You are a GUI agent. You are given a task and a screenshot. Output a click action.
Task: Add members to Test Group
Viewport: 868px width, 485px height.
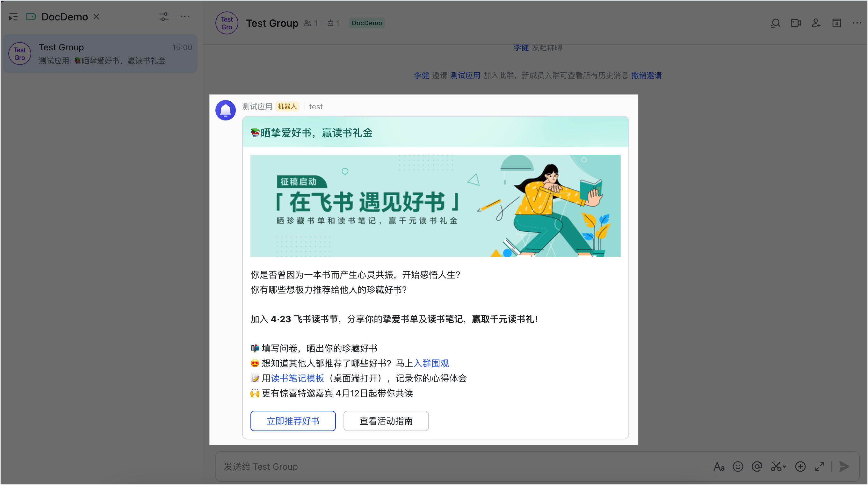click(x=816, y=23)
